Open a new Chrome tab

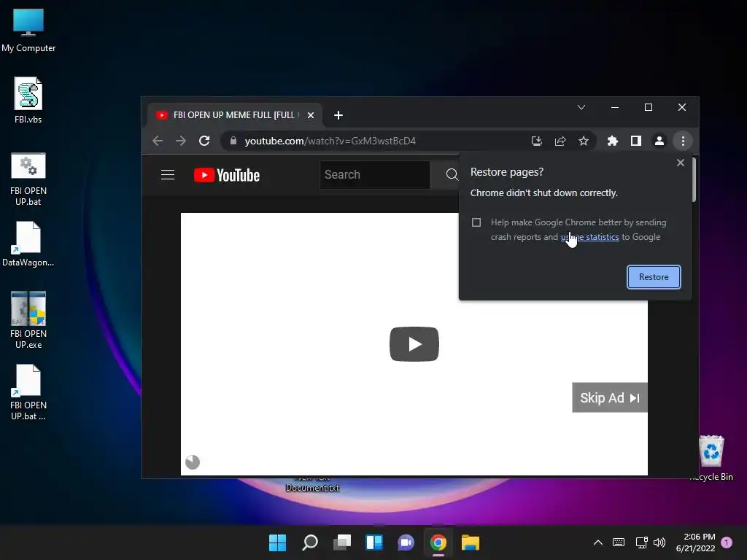(x=338, y=115)
